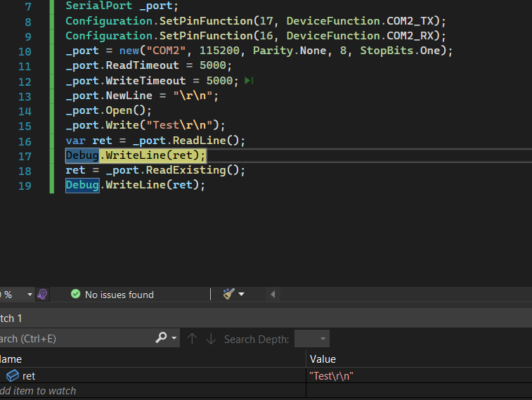The width and height of the screenshot is (532, 400).
Task: Click the COM2_RX identifier on line 9
Action: 410,36
